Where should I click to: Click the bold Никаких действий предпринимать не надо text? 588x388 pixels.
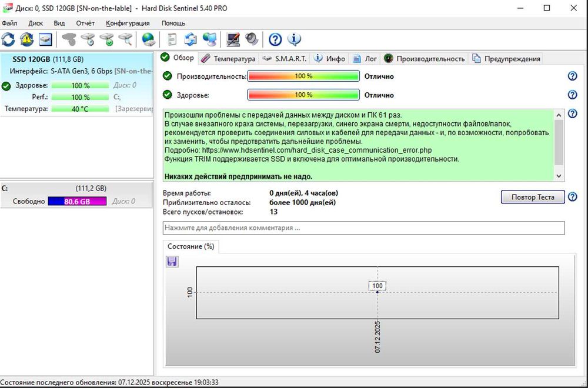239,176
